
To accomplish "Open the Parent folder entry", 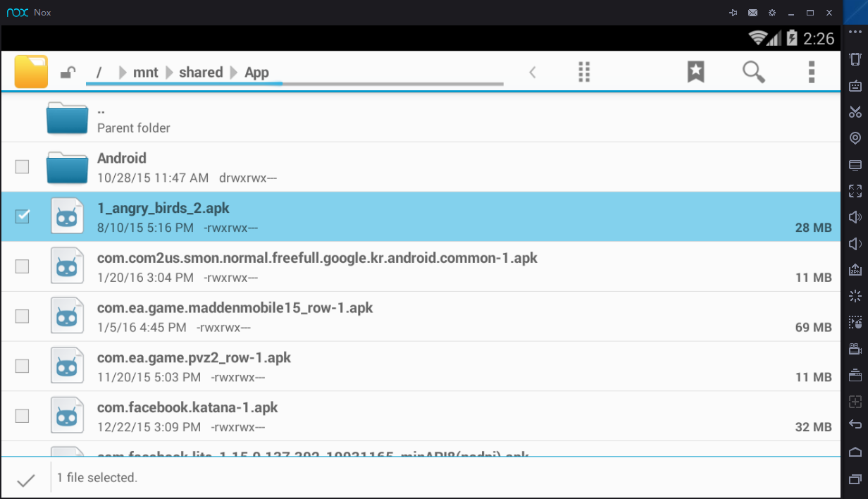I will pos(134,118).
